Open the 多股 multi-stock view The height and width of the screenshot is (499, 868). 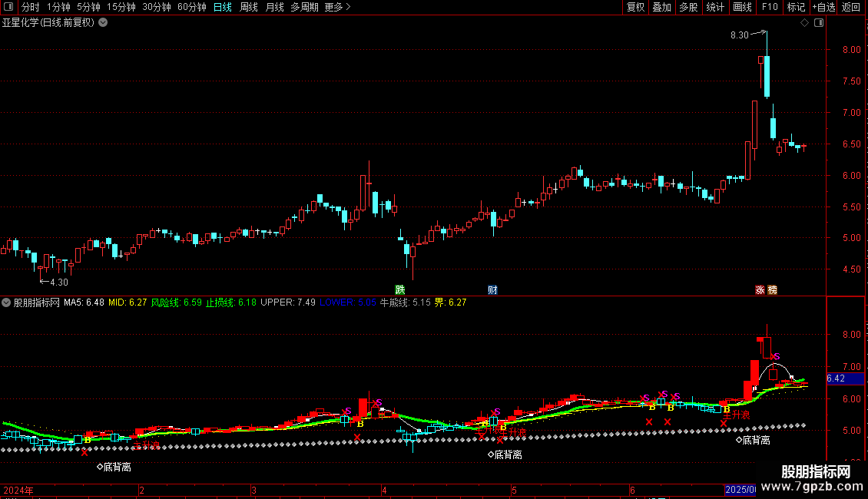click(x=688, y=7)
